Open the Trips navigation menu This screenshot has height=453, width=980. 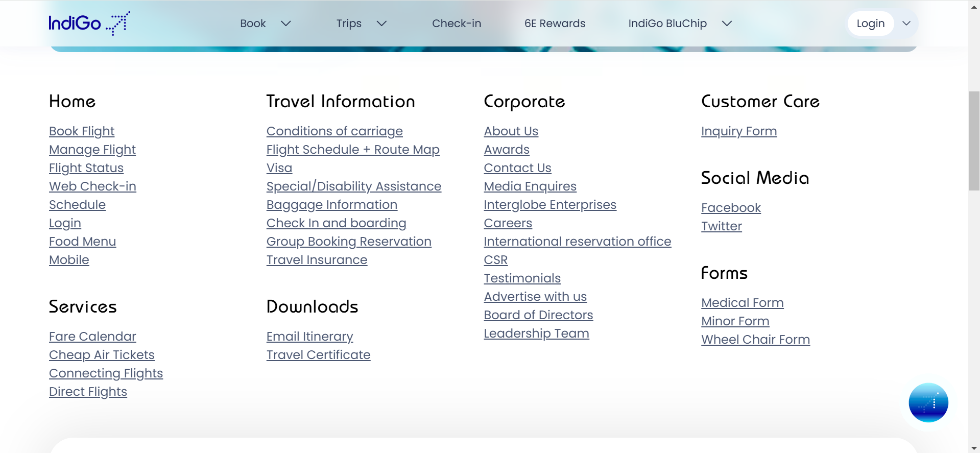(x=349, y=23)
